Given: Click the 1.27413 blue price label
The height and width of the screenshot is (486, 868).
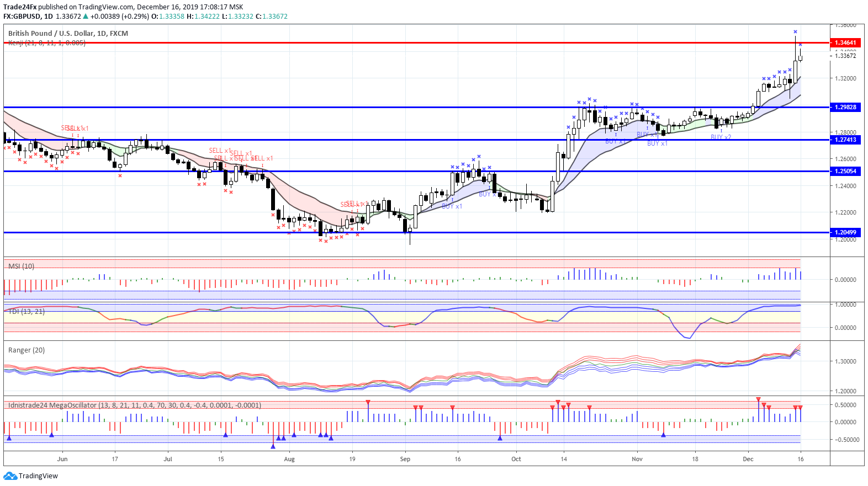Looking at the screenshot, I should coord(845,140).
